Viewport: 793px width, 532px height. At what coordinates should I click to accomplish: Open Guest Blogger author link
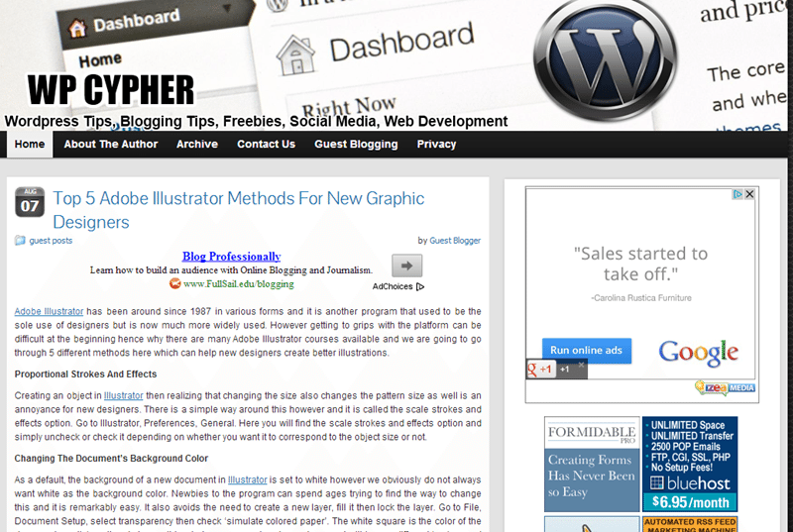coord(455,241)
